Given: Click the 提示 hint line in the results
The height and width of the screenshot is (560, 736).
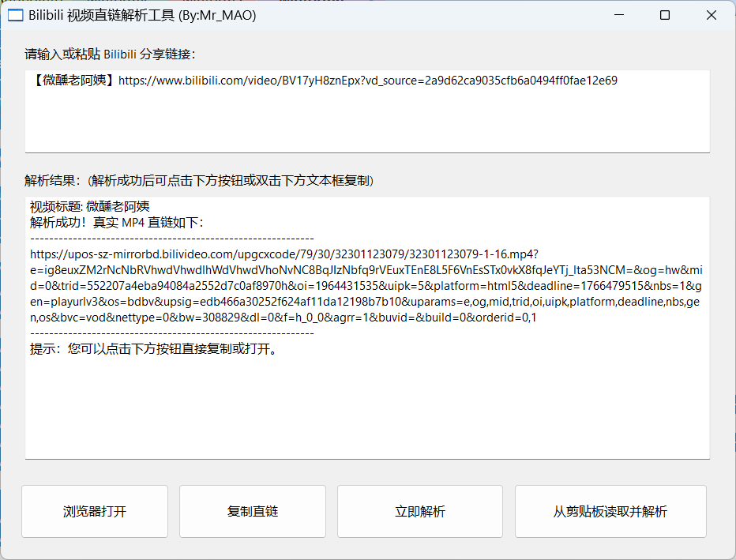Looking at the screenshot, I should pos(153,349).
